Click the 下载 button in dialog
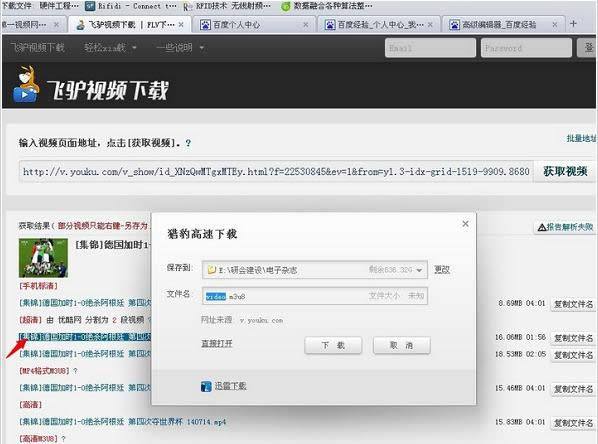598x444 pixels. click(x=333, y=345)
